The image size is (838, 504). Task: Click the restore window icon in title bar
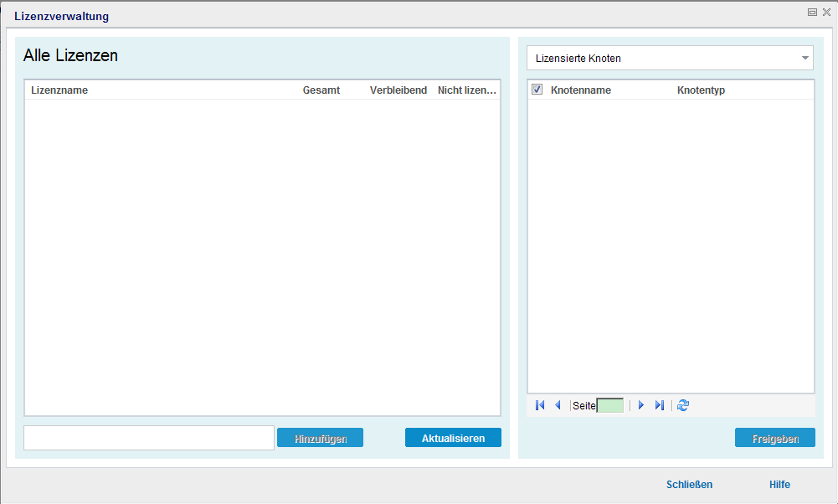pos(811,12)
